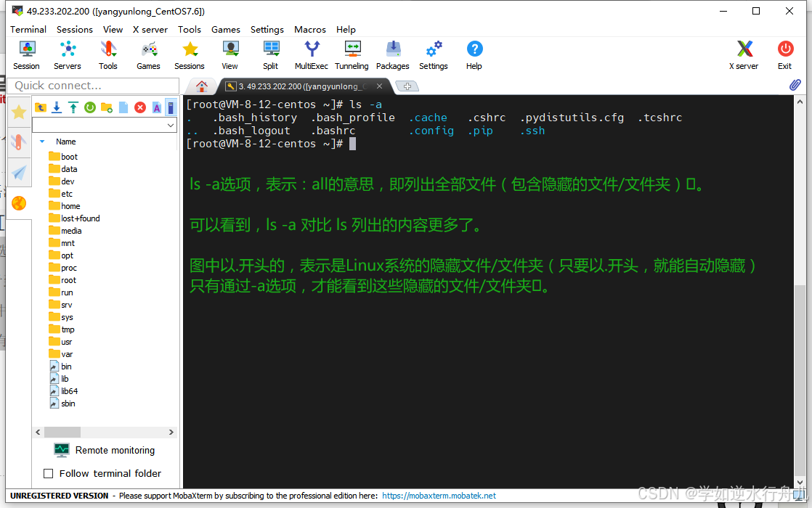Open the Settings menu

267,30
